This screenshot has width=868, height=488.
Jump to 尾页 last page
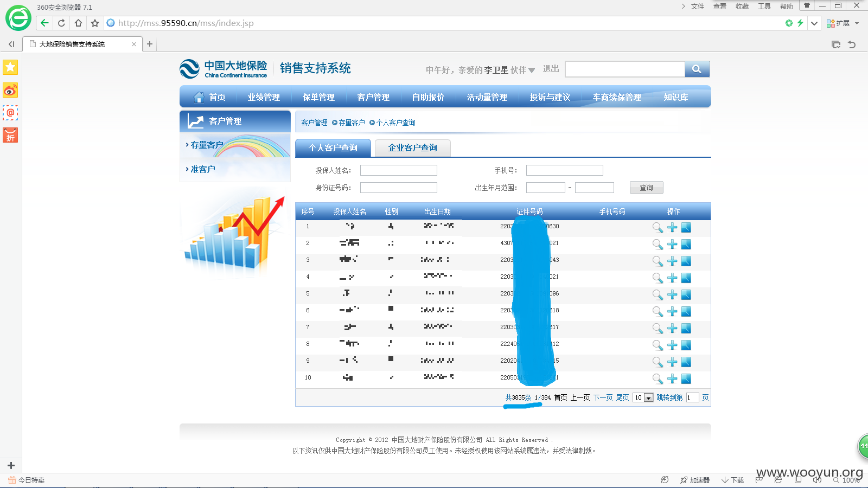[x=622, y=397]
